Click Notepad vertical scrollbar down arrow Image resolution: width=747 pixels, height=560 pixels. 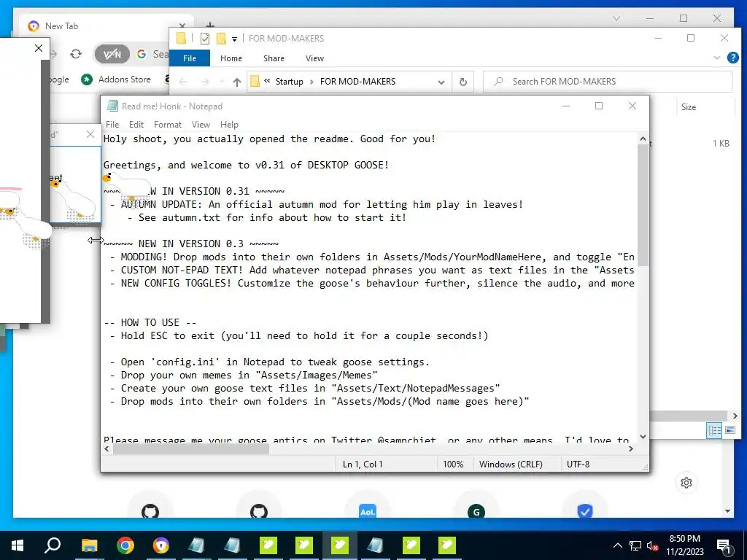[643, 437]
